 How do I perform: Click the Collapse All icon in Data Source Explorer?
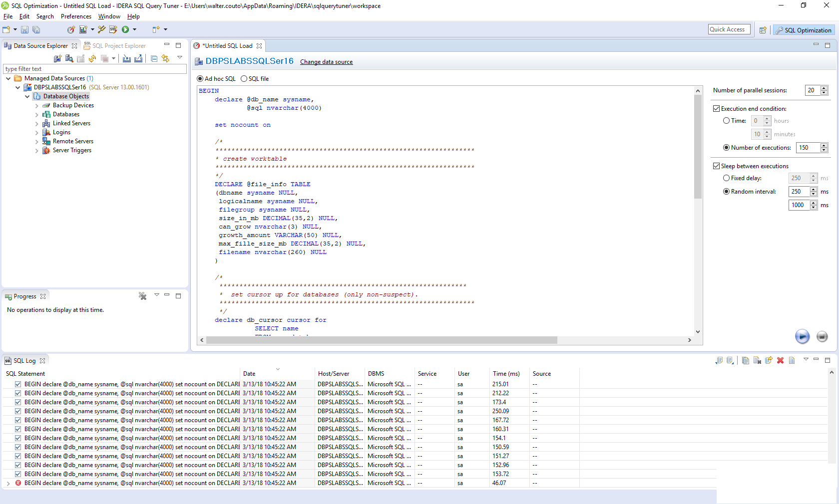(x=154, y=58)
